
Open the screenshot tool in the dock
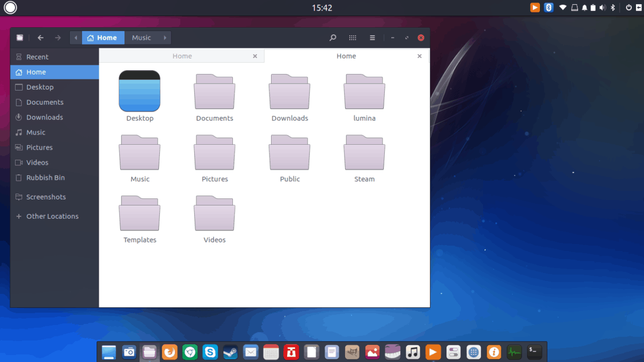click(129, 352)
